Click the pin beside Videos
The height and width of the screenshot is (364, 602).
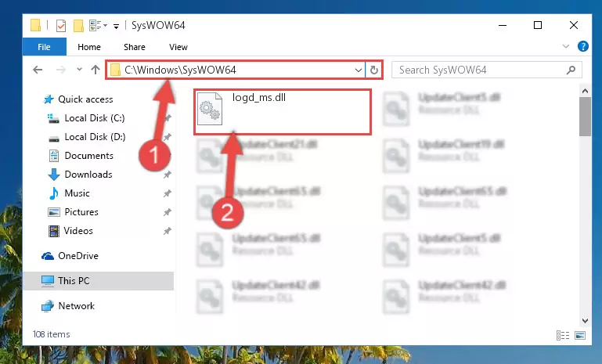tap(167, 231)
